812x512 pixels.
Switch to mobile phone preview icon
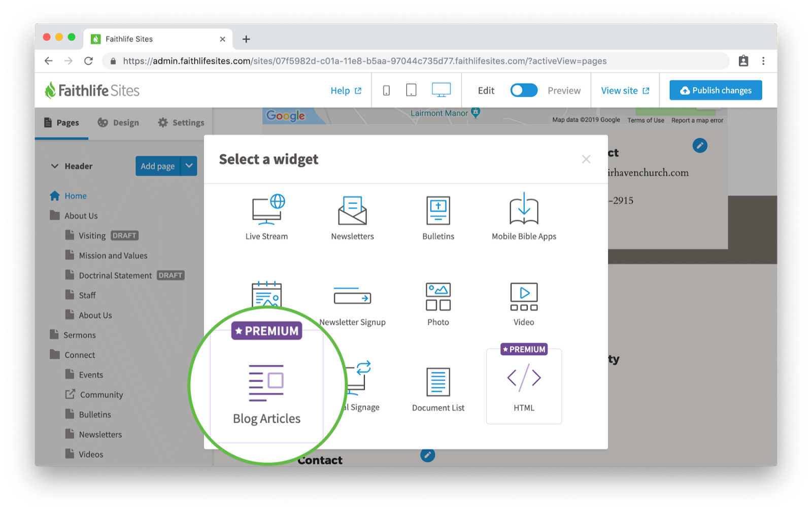click(x=386, y=90)
